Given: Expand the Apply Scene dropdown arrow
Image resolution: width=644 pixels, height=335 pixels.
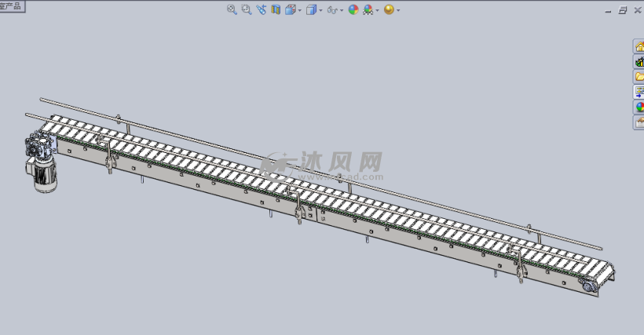Looking at the screenshot, I should click(377, 11).
